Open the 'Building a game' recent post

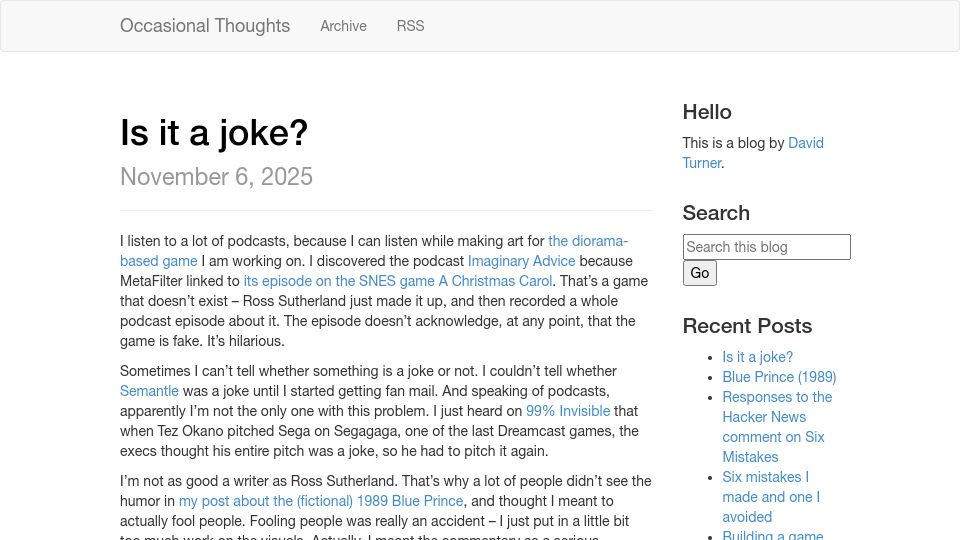point(773,534)
